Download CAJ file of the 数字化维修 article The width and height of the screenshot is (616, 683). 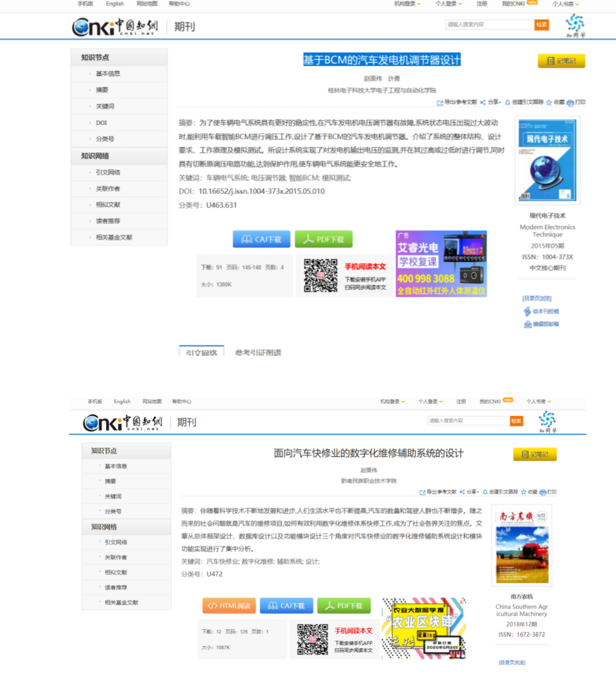point(286,605)
